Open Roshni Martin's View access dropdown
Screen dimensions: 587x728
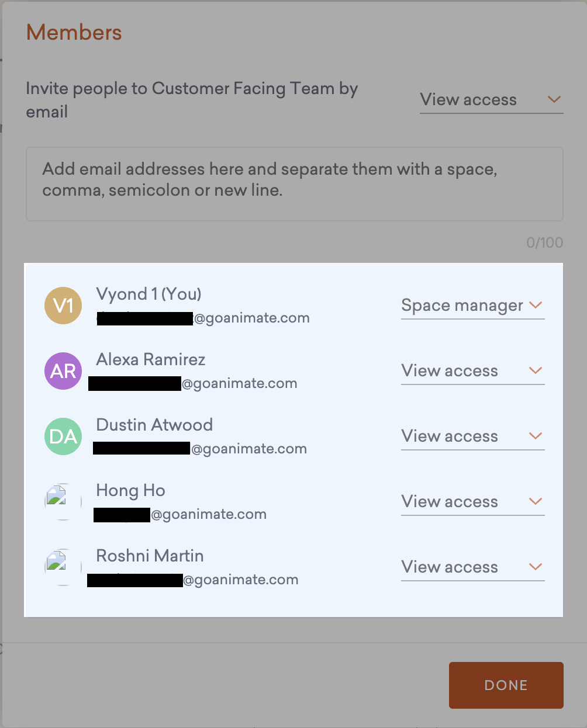pyautogui.click(x=472, y=567)
